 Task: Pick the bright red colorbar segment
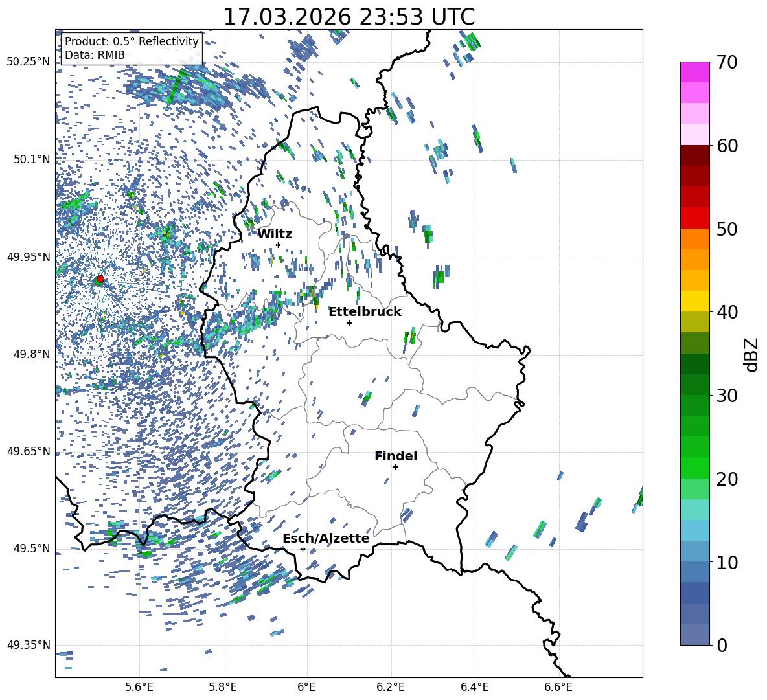pyautogui.click(x=695, y=218)
